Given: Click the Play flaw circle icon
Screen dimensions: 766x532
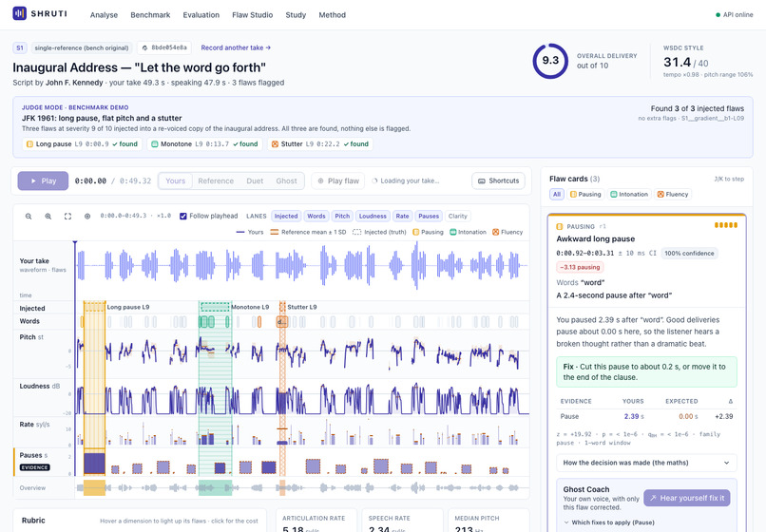Looking at the screenshot, I should click(x=321, y=180).
